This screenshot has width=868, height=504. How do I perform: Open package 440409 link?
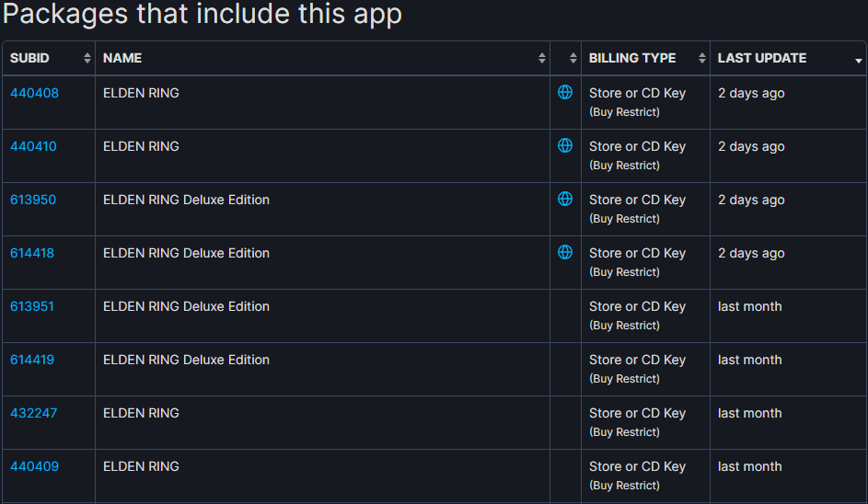click(34, 466)
